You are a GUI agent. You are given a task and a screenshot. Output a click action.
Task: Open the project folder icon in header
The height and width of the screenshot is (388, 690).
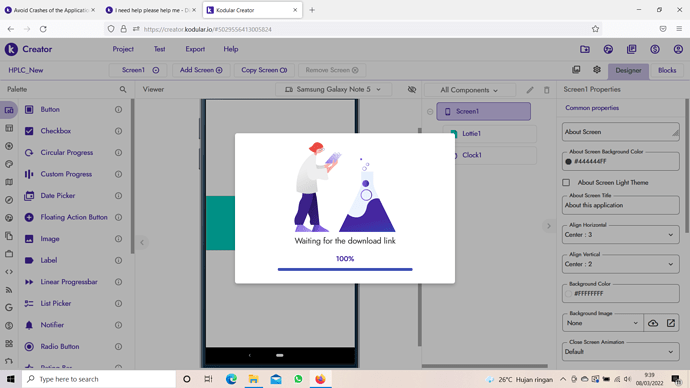[585, 49]
